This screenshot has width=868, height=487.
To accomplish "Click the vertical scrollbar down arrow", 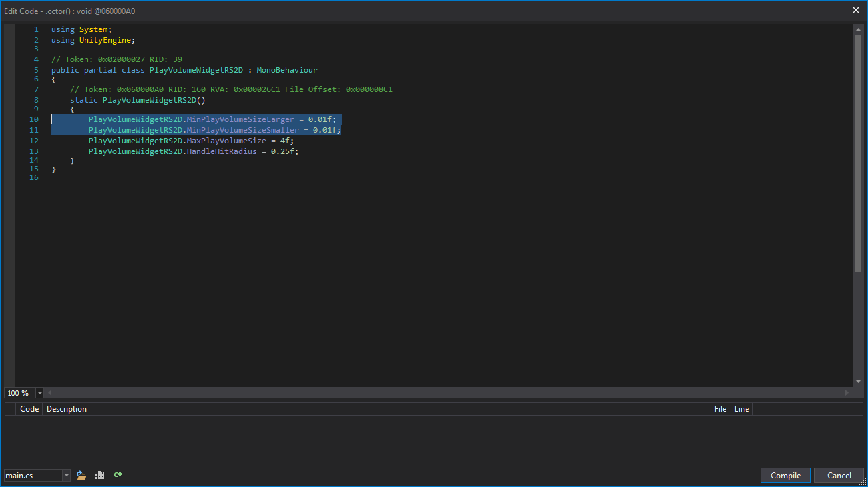I will (x=858, y=382).
